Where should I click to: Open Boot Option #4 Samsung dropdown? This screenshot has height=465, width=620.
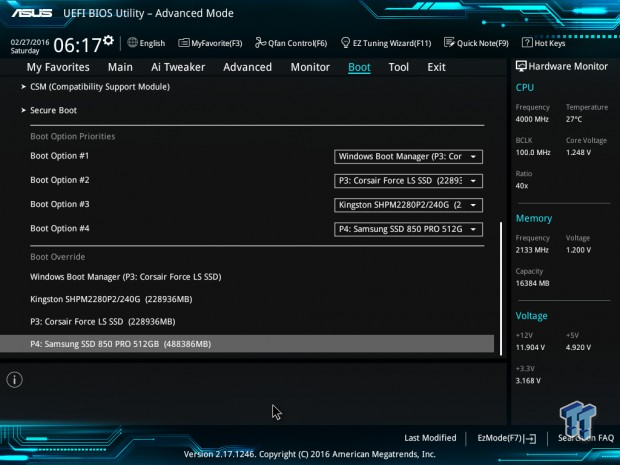coord(408,229)
